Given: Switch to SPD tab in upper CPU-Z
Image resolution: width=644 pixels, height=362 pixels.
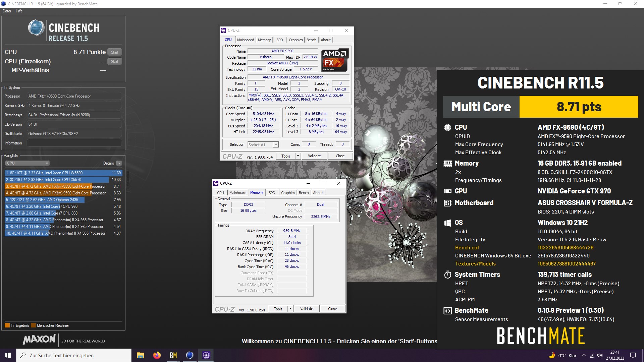Looking at the screenshot, I should coord(280,40).
